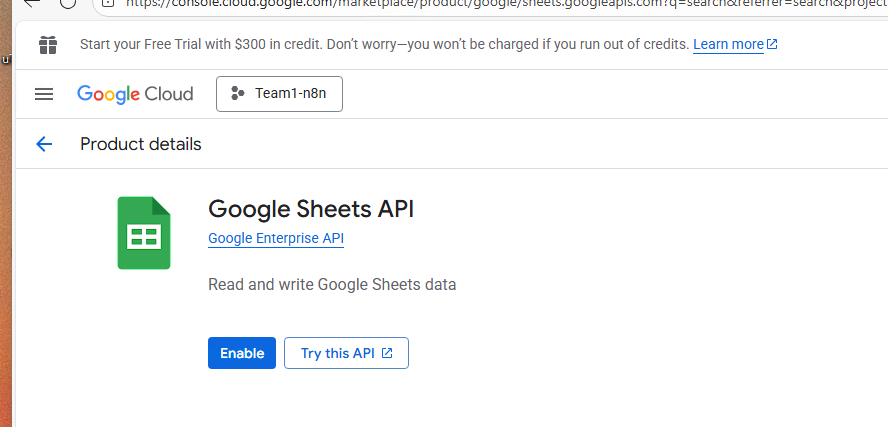The height and width of the screenshot is (427, 888).
Task: Open the Google Enterprise API link
Action: pos(276,238)
